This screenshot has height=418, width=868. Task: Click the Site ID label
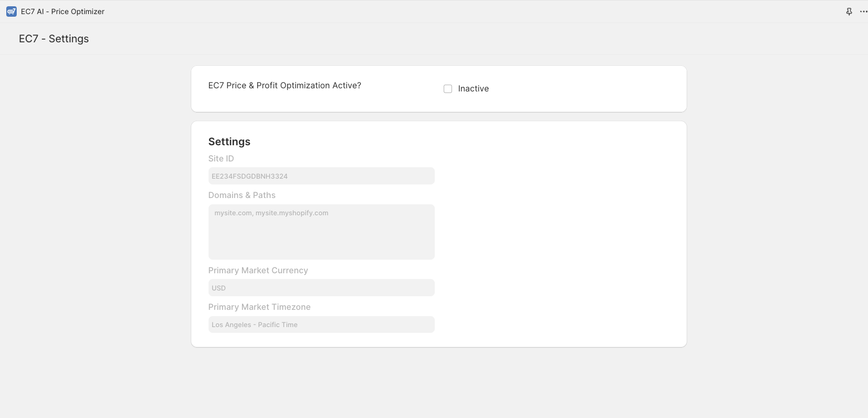(x=221, y=158)
